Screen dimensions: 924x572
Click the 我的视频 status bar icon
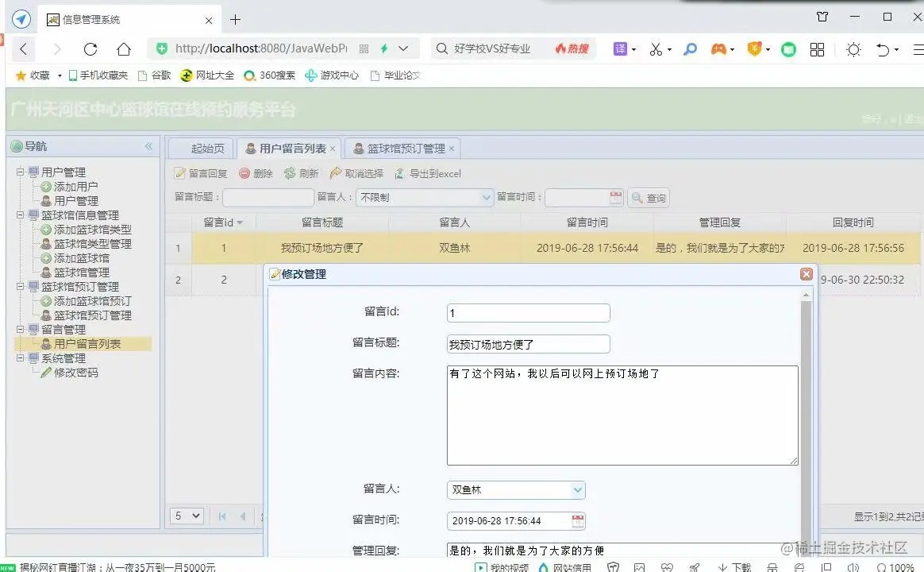(x=481, y=567)
